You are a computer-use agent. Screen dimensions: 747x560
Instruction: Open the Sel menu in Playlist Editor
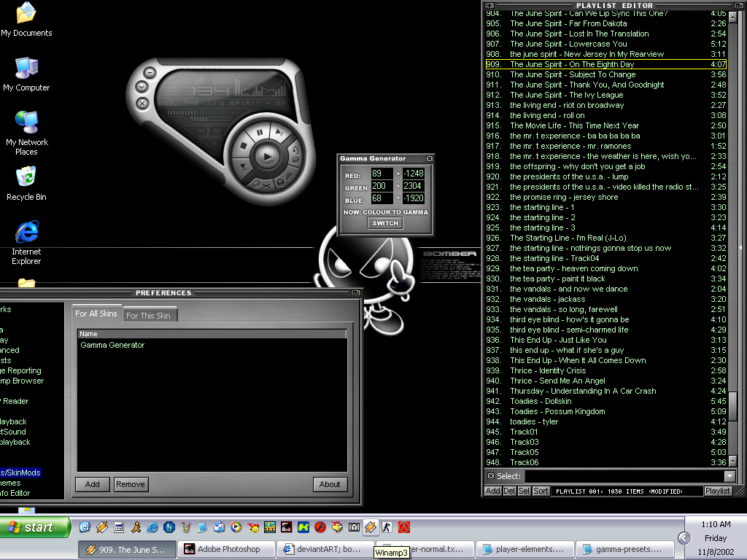524,491
